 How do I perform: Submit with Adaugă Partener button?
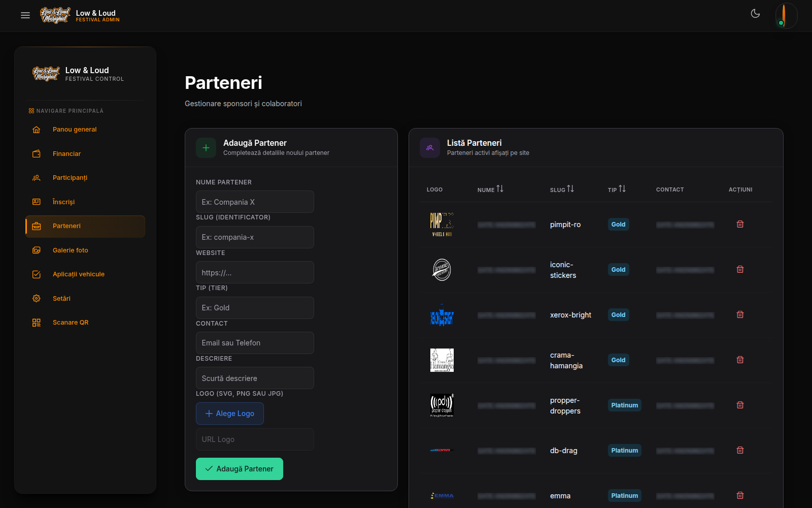coord(240,469)
